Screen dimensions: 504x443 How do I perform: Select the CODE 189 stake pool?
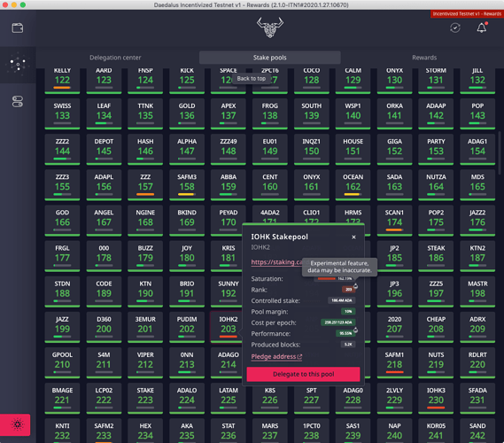click(x=104, y=292)
